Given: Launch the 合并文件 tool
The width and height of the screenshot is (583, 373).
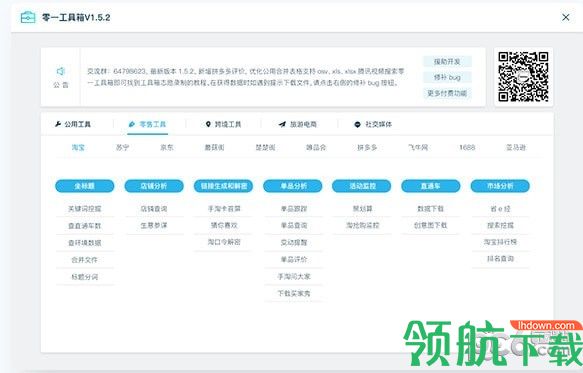Looking at the screenshot, I should [84, 260].
